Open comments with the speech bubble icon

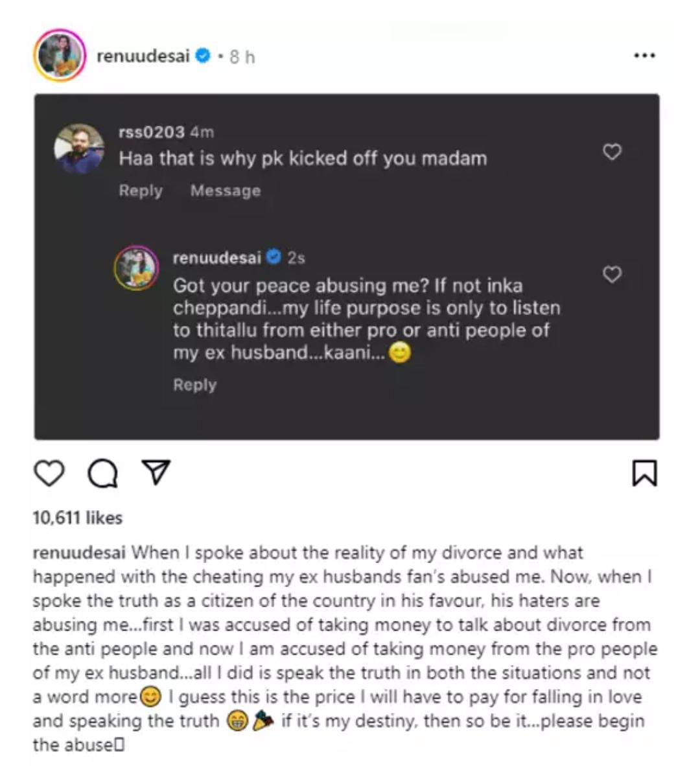pyautogui.click(x=102, y=473)
